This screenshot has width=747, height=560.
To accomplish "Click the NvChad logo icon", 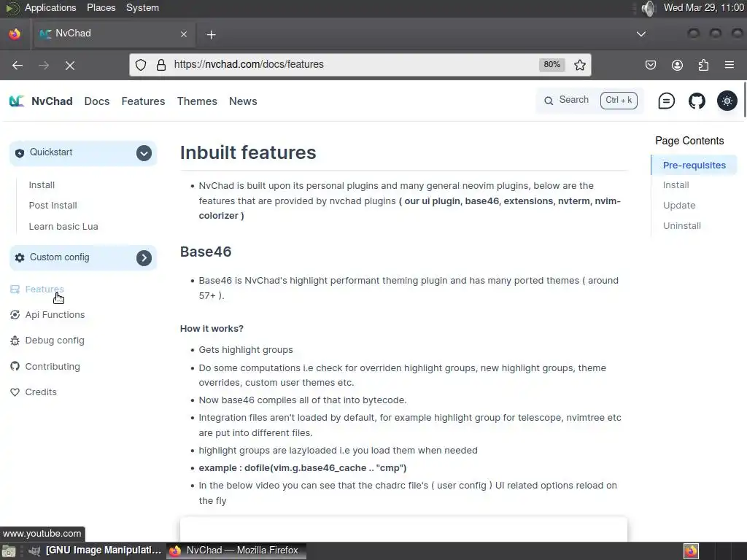I will pos(17,101).
